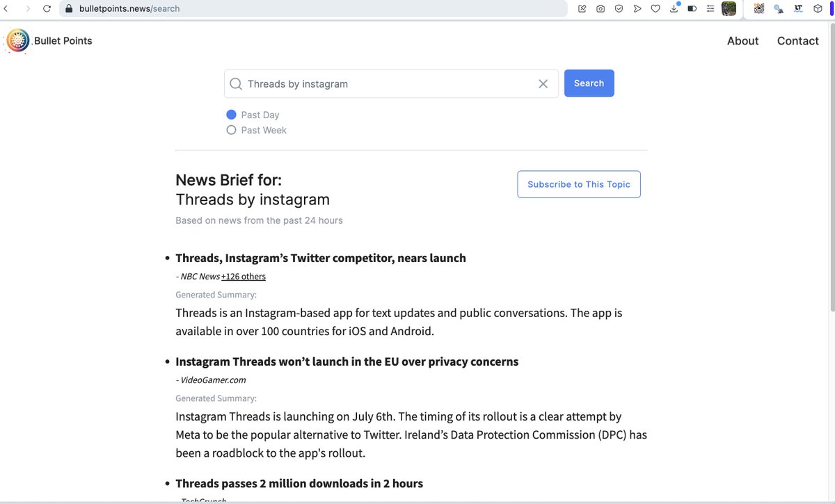Viewport: 835px width, 504px height.
Task: Click the magnifier with arrow extension icon
Action: [x=779, y=9]
